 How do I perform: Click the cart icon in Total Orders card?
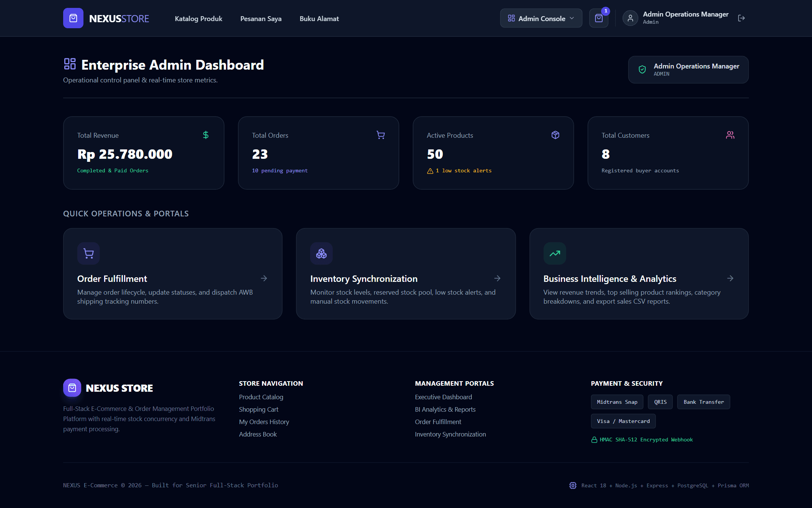380,135
